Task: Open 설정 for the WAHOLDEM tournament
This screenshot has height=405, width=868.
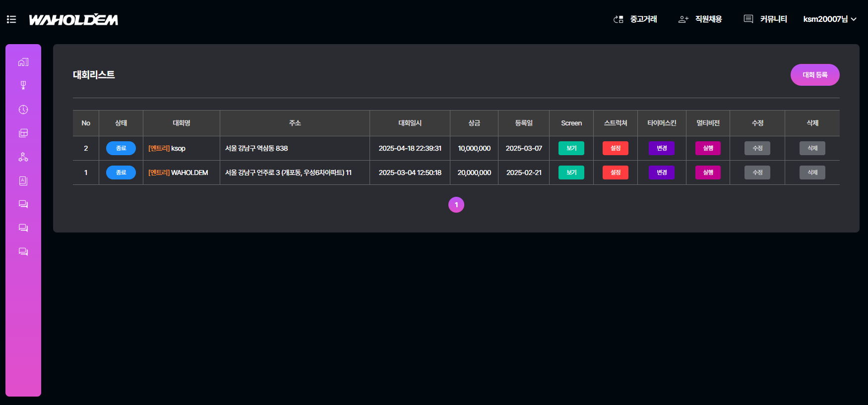Action: 615,173
